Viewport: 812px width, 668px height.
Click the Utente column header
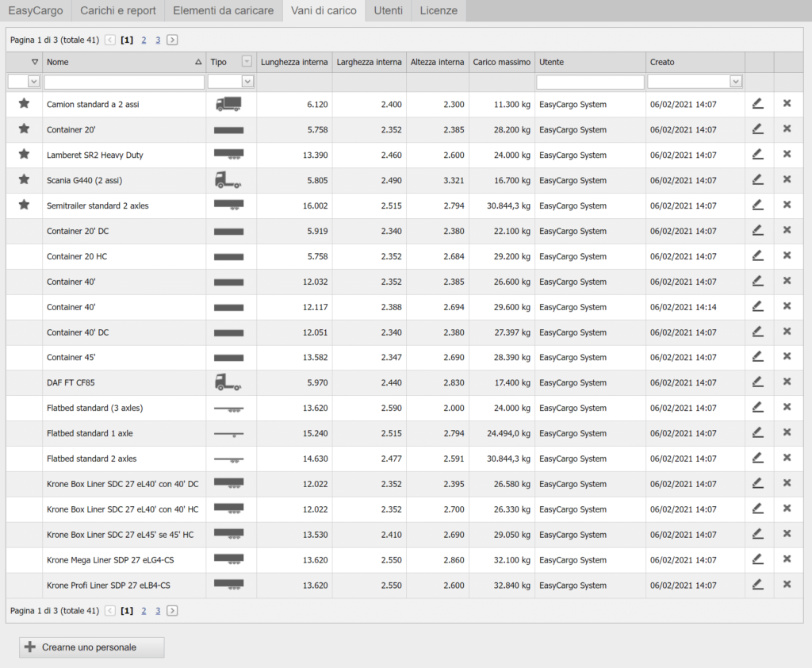[x=590, y=62]
